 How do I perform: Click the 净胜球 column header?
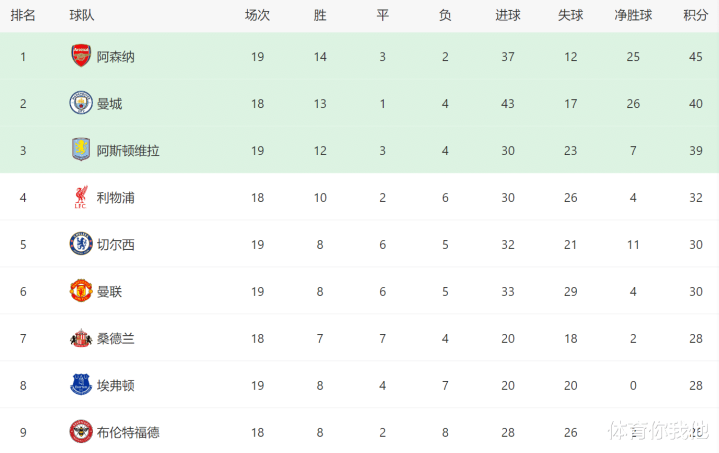633,15
